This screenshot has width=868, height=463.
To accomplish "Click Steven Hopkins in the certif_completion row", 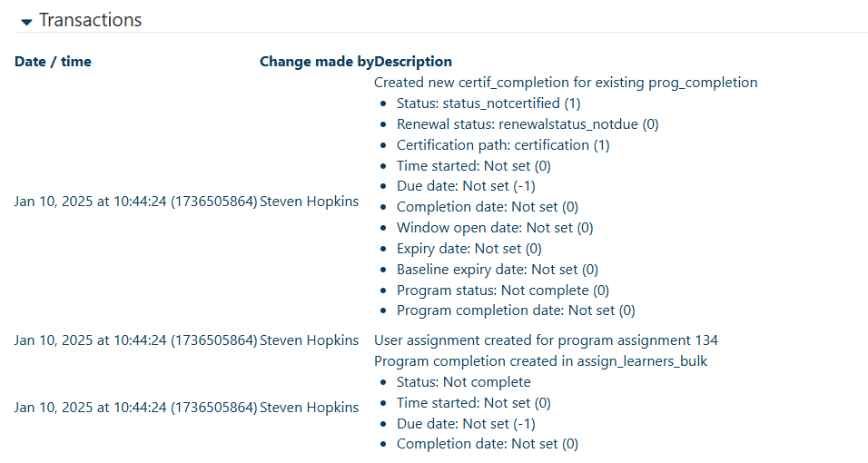I will pos(309,201).
